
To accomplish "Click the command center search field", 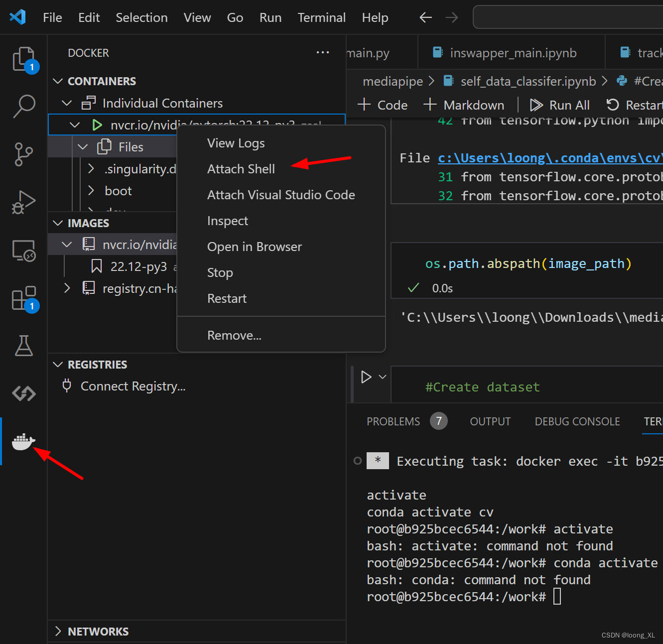I will point(567,17).
